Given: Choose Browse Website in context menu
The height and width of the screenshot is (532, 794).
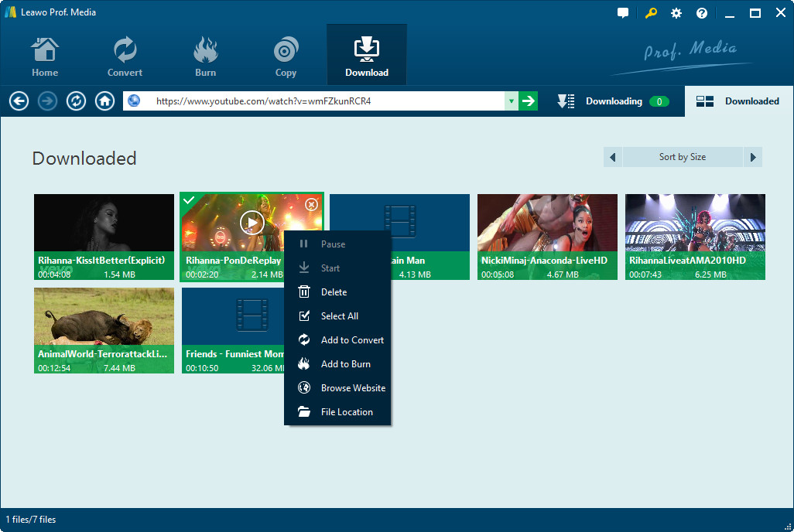Looking at the screenshot, I should pyautogui.click(x=337, y=387).
